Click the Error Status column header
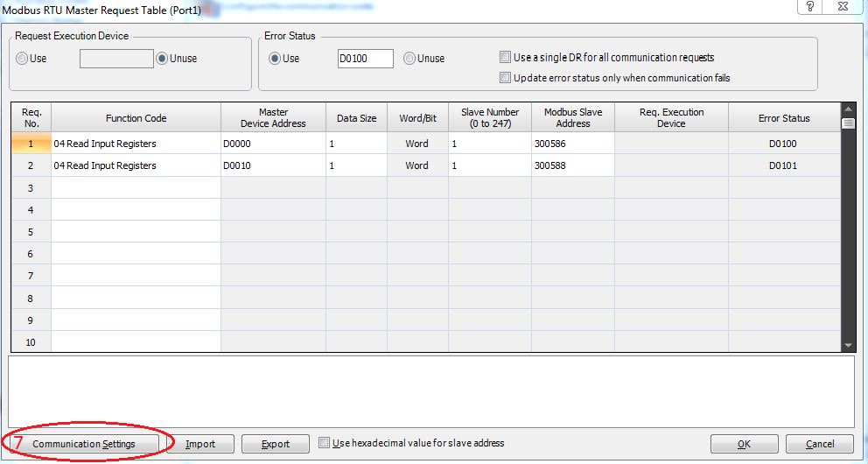Screen dimensions: 868x464 pyautogui.click(x=784, y=117)
